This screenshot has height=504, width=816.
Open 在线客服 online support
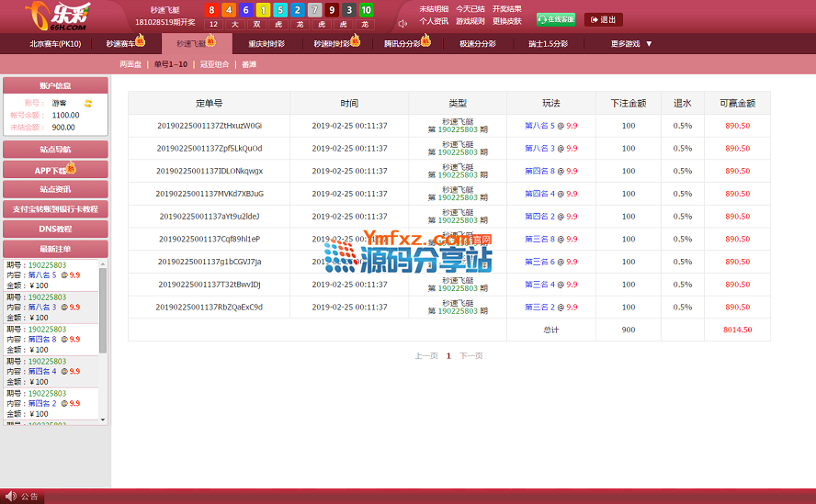coord(556,19)
